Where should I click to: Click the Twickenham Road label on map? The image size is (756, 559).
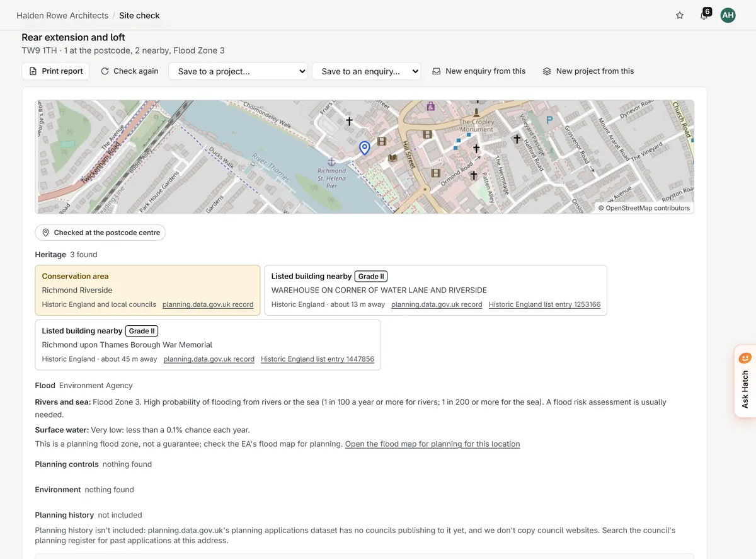coord(101,161)
